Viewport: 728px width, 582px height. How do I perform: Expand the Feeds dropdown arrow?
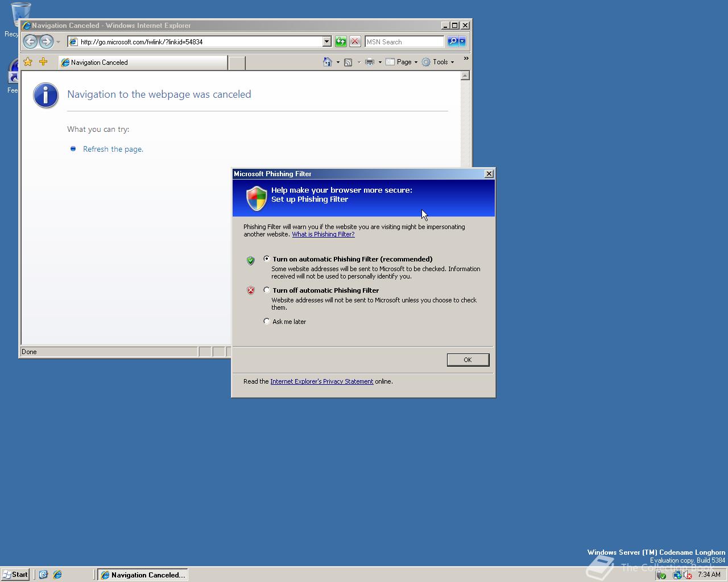tap(358, 63)
